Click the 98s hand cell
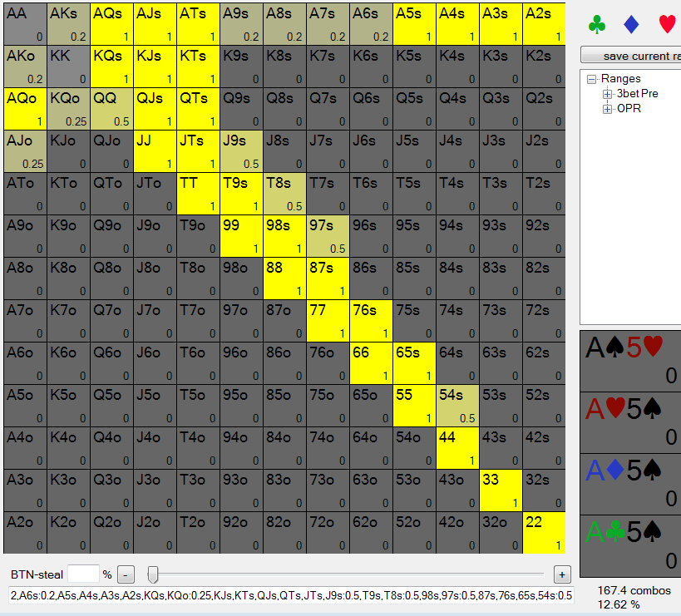The width and height of the screenshot is (681, 616). point(285,236)
